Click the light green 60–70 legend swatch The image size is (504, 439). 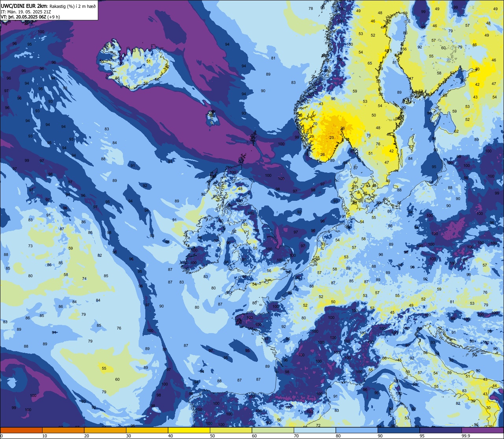pyautogui.click(x=273, y=430)
